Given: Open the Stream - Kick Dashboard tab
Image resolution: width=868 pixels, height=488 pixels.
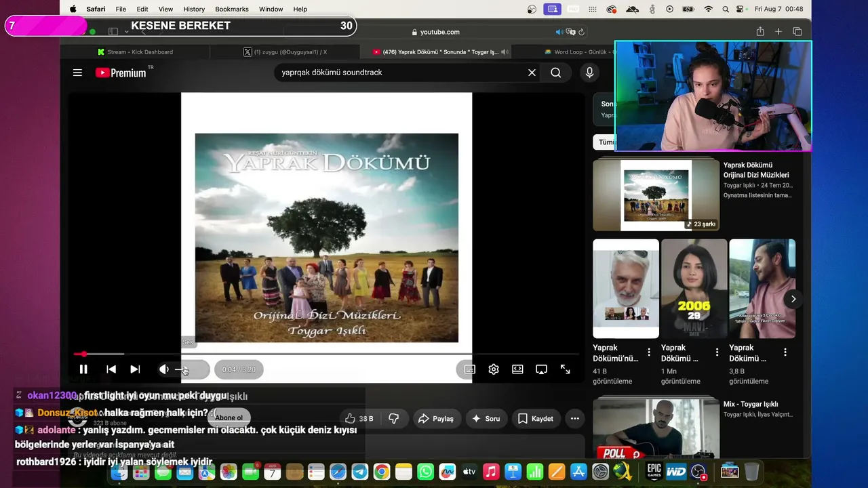Looking at the screenshot, I should click(x=136, y=52).
